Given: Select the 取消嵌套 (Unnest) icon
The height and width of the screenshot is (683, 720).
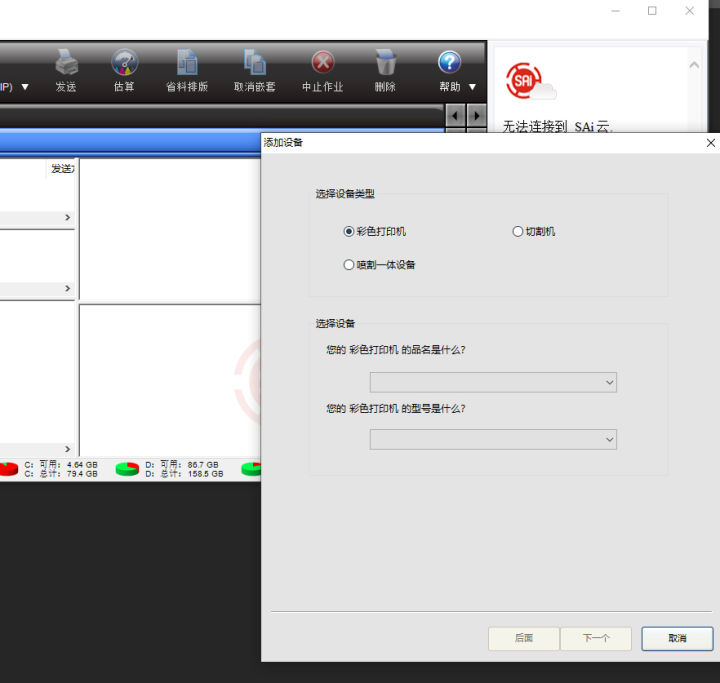Looking at the screenshot, I should [x=255, y=63].
